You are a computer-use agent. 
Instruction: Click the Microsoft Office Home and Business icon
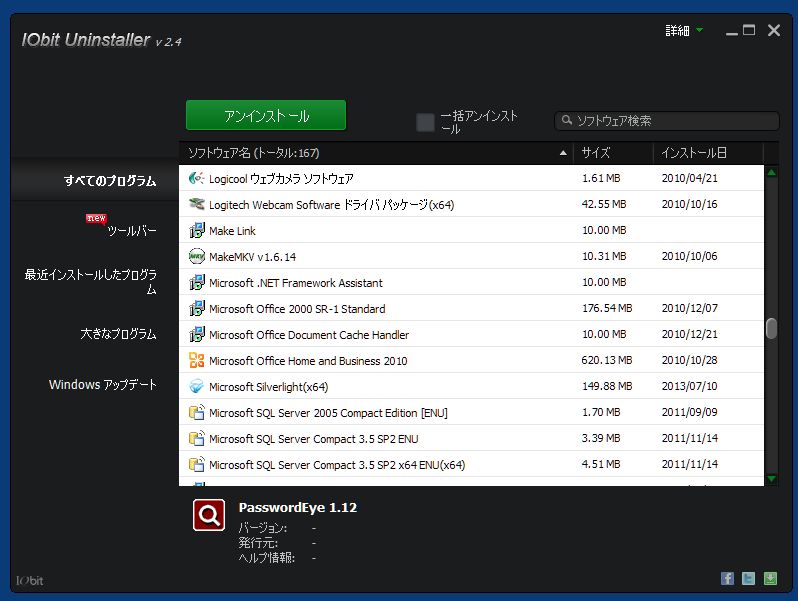(196, 360)
